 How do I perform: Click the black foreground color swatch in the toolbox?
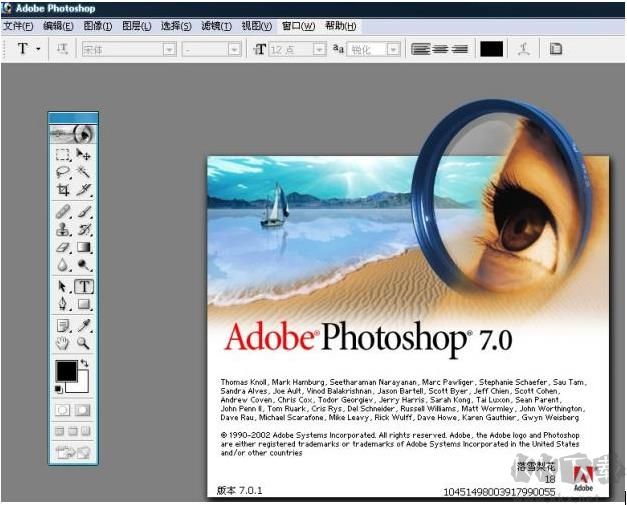click(x=64, y=369)
